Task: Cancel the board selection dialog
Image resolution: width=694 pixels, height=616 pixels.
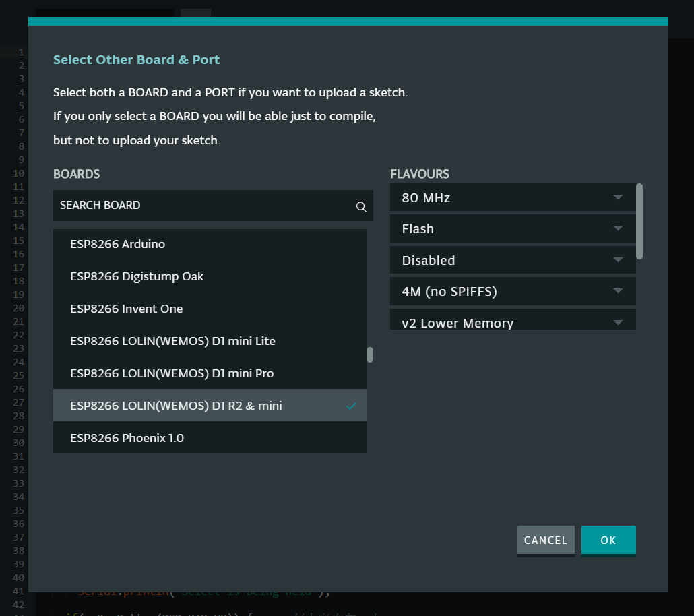Action: click(x=546, y=541)
